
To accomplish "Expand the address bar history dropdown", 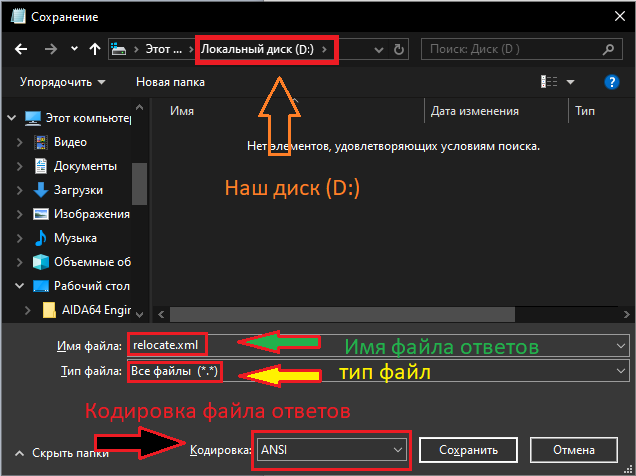I will [x=379, y=50].
